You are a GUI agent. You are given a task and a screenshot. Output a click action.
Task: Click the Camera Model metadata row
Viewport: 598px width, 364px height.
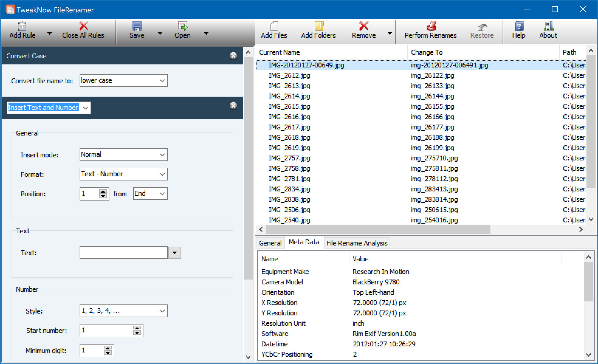tap(421, 282)
